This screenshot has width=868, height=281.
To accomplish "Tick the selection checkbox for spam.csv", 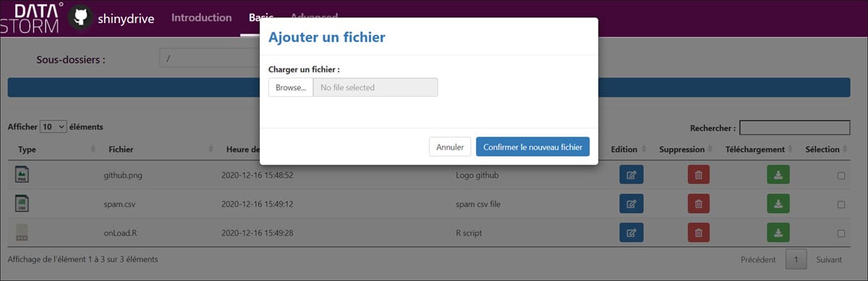I will (x=841, y=204).
